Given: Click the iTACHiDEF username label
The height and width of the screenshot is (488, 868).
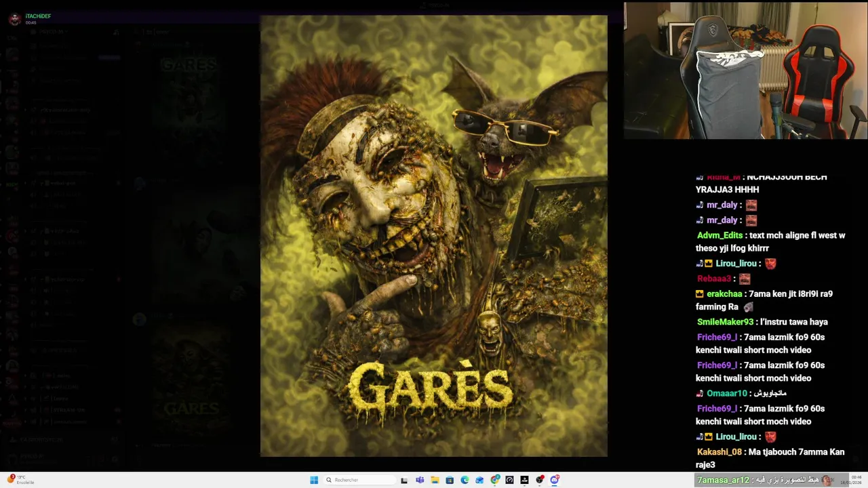Looking at the screenshot, I should 38,16.
